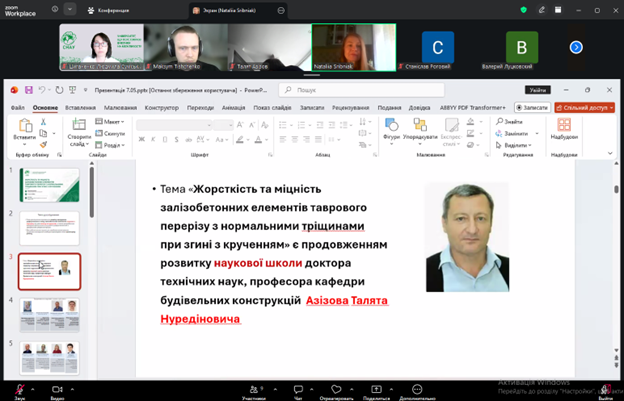Viewport: 624px width, 401px height.
Task: Open the Zoom Participants panel icon
Action: pos(254,389)
